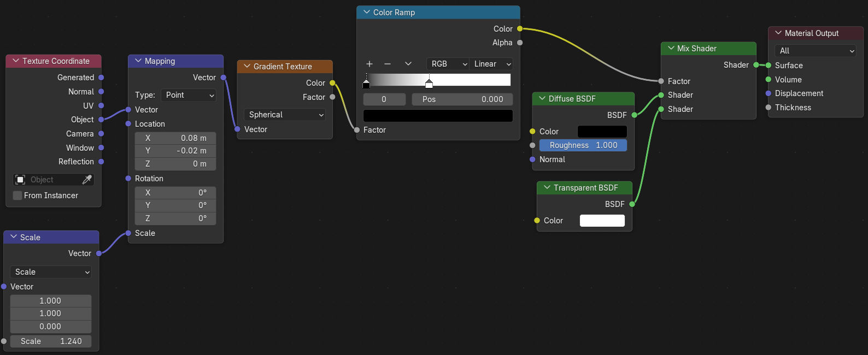Click the eyedropper icon in Object field

(86, 180)
